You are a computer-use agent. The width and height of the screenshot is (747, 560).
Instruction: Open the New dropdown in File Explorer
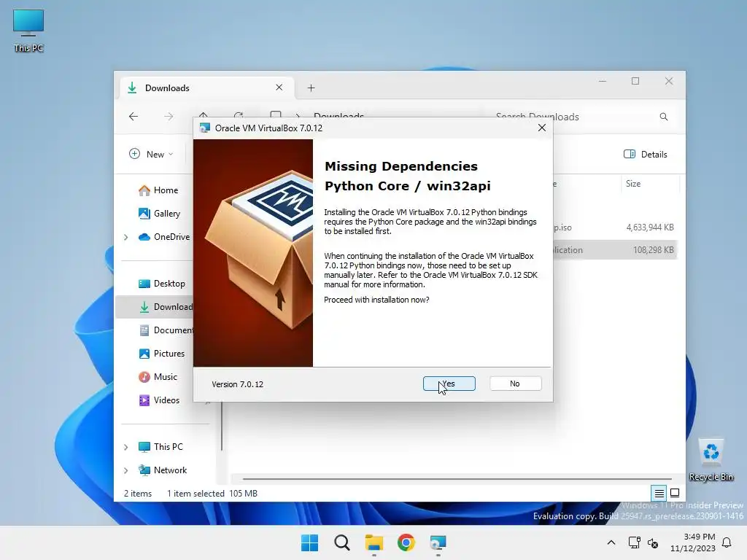coord(151,155)
